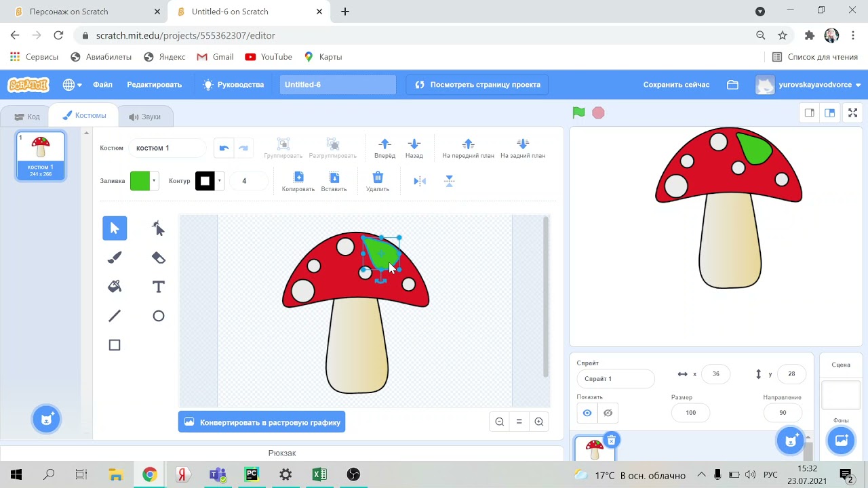
Task: Open the Редактировать menu
Action: [x=155, y=85]
